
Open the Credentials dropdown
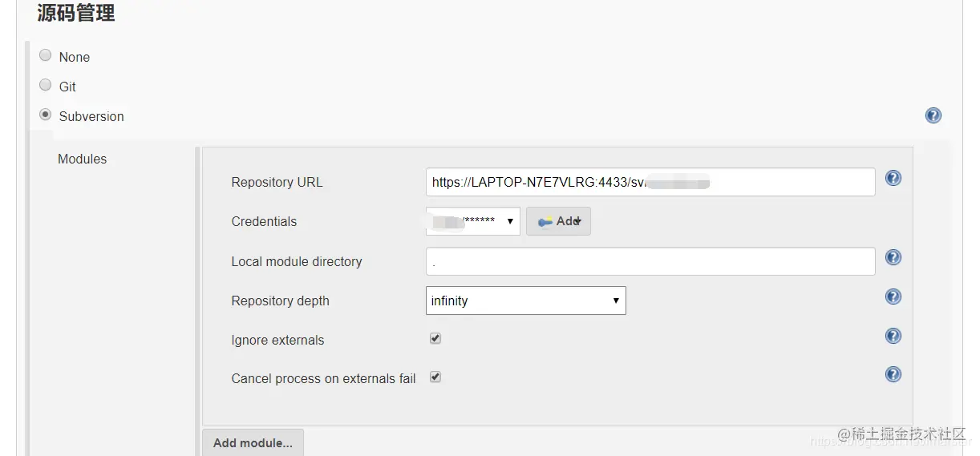pyautogui.click(x=472, y=221)
